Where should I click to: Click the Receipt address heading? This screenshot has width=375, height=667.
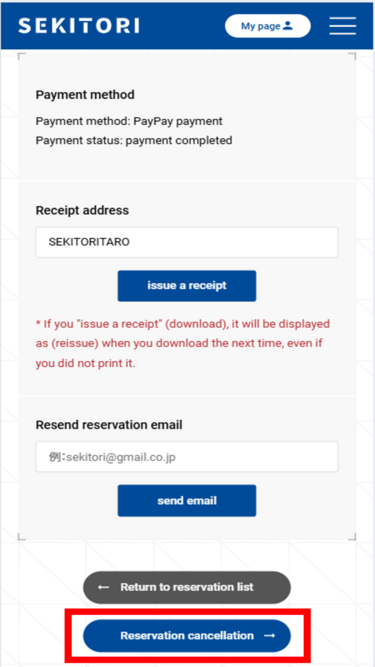coord(82,210)
